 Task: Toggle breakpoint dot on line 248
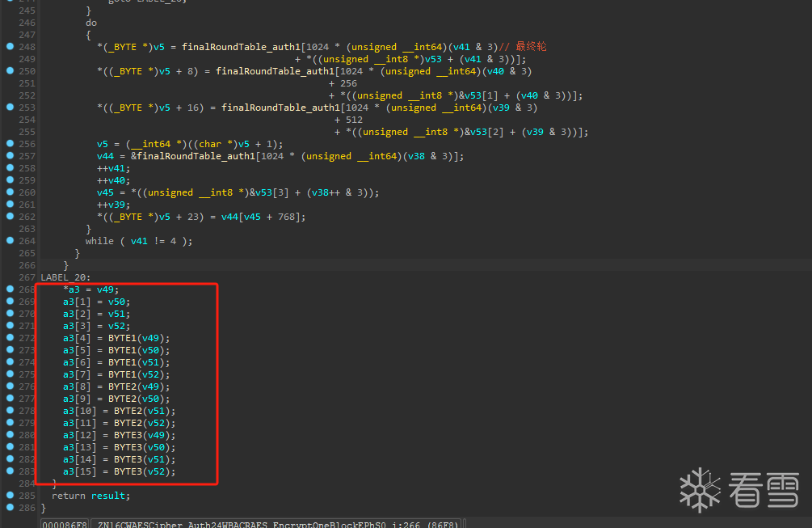click(x=10, y=47)
